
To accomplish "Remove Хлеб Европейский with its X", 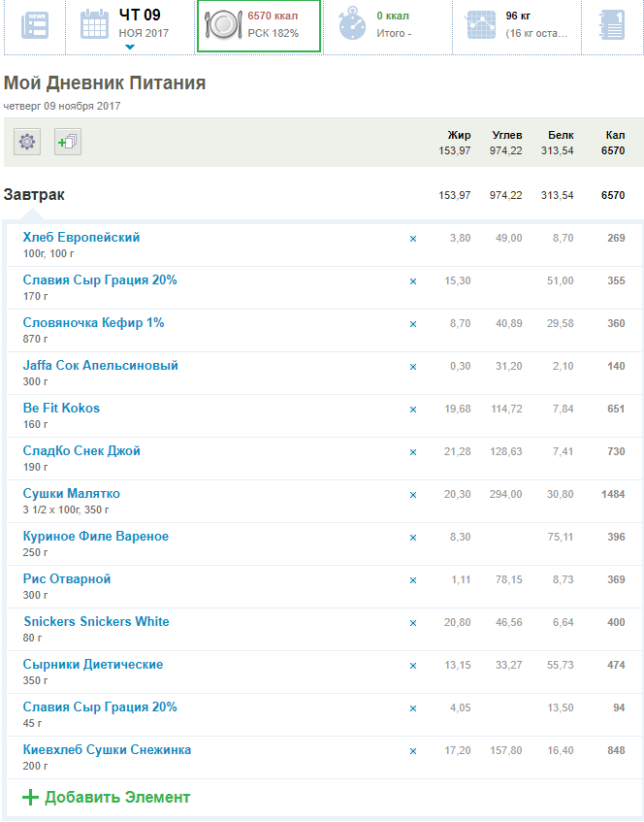I will click(x=413, y=238).
